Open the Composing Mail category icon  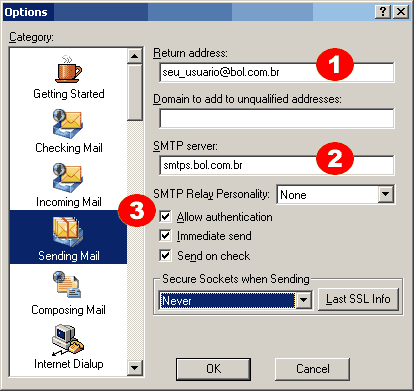(67, 285)
